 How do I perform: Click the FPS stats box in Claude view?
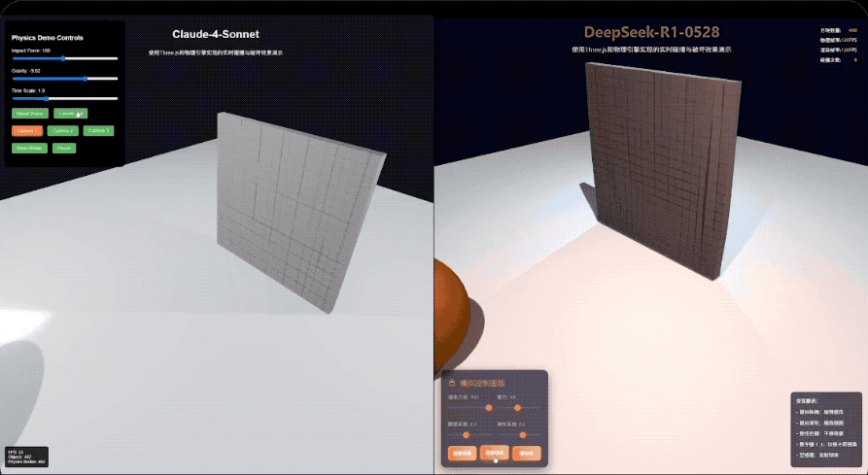tap(26, 457)
